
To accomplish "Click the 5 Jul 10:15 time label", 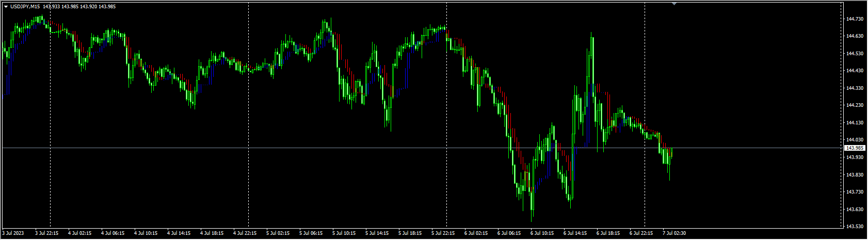I will pos(344,233).
